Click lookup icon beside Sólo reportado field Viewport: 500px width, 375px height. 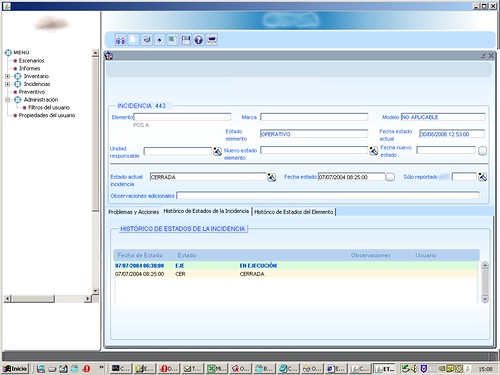pyautogui.click(x=482, y=177)
